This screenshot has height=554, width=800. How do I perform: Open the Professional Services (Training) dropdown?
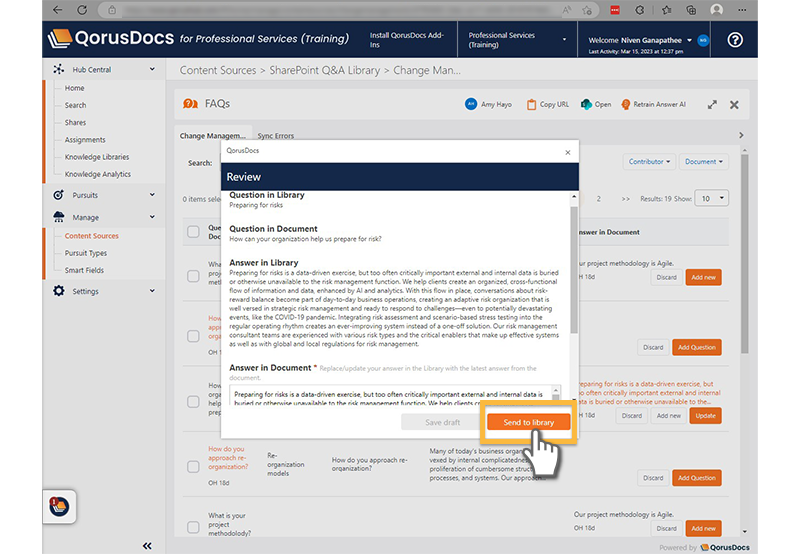point(517,39)
